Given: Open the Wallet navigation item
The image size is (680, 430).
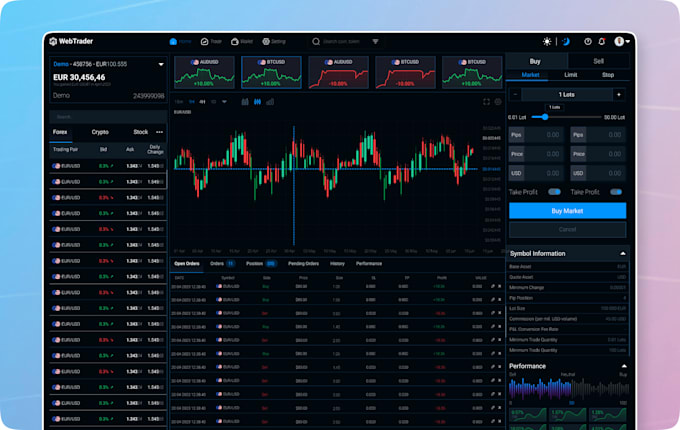Looking at the screenshot, I should coord(242,42).
